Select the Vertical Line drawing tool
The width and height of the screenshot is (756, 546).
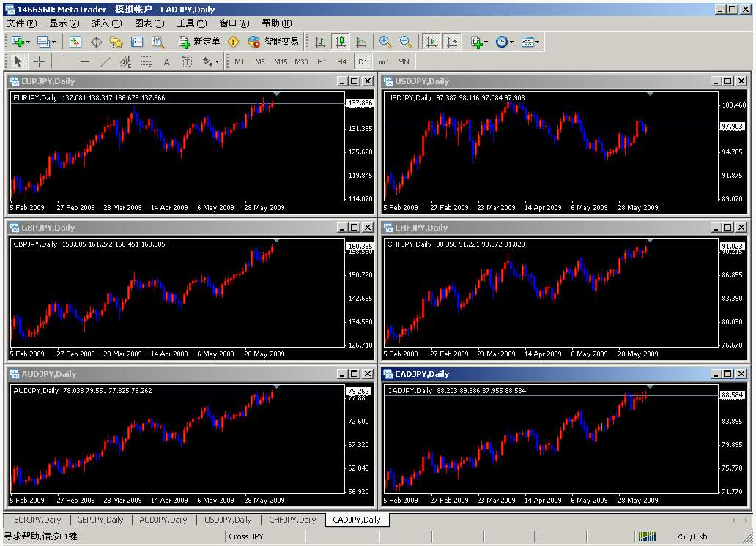tap(64, 61)
